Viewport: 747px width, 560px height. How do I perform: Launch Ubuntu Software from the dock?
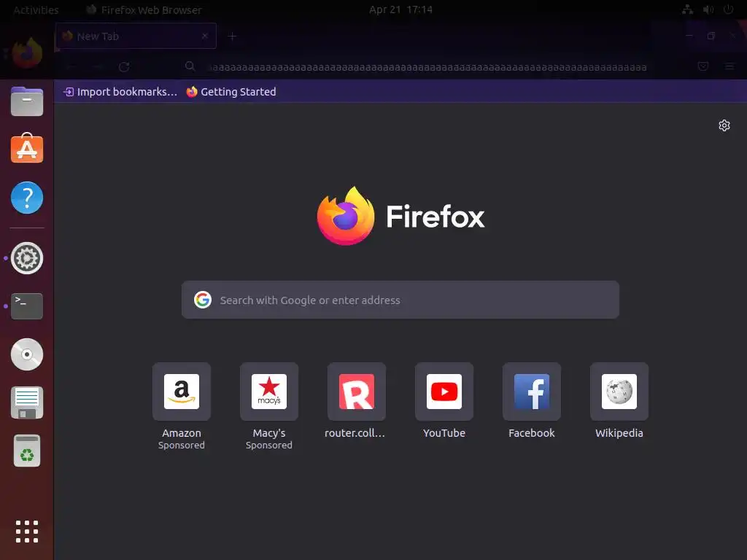click(27, 148)
